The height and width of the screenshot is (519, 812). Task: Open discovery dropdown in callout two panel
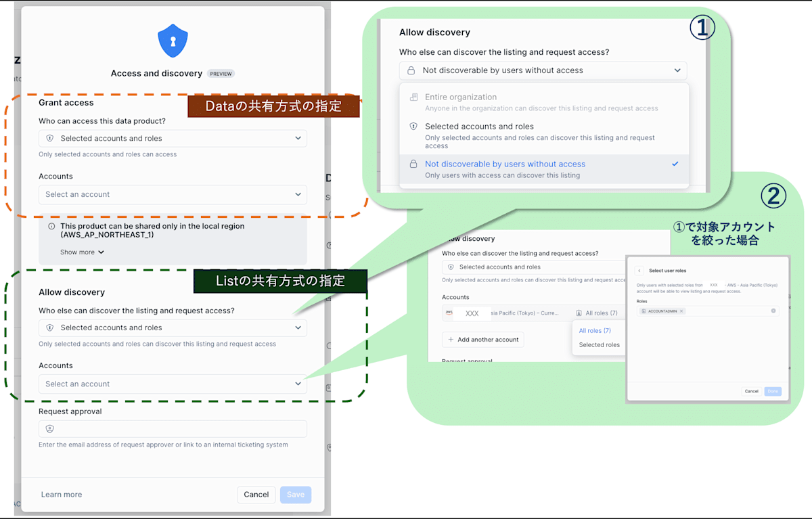tap(533, 267)
